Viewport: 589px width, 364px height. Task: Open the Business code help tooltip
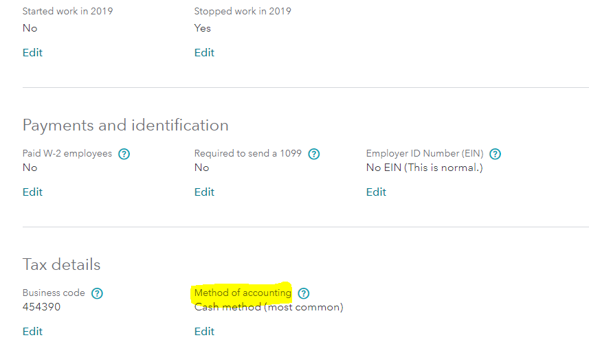point(97,293)
